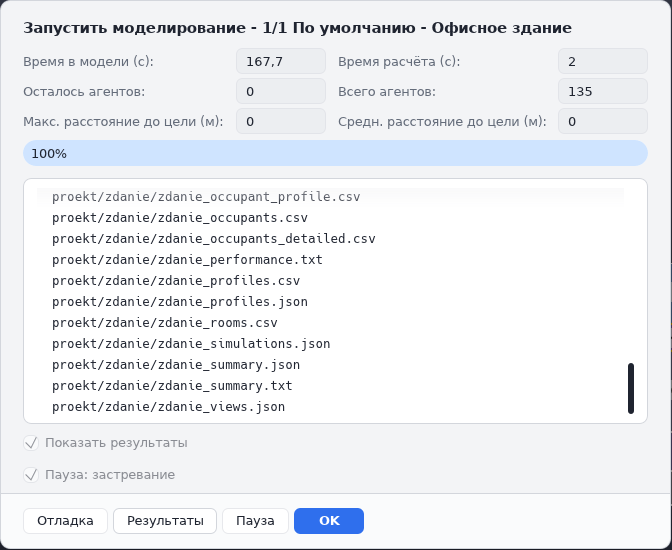
Task: Click the log list scrollbar thumb
Action: click(631, 388)
